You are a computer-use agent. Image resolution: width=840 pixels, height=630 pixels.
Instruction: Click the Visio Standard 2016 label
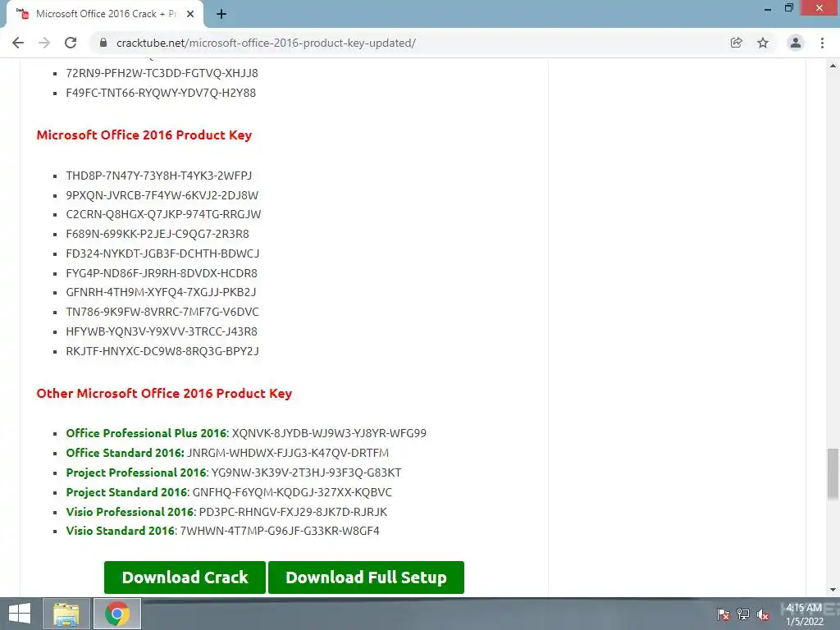120,531
